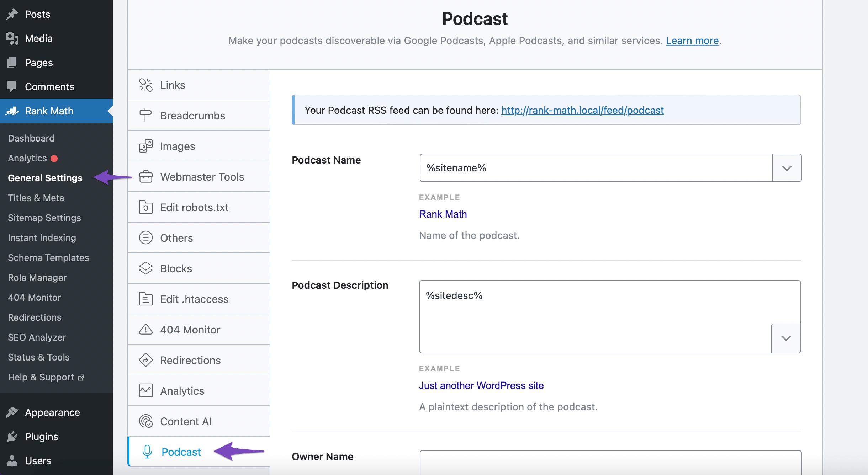The height and width of the screenshot is (475, 868).
Task: Expand Podcast Description variable dropdown
Action: 786,338
